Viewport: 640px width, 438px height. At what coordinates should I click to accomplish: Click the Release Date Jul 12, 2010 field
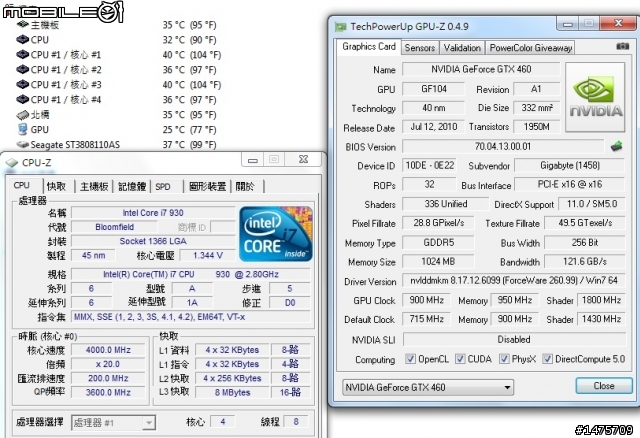pyautogui.click(x=433, y=127)
